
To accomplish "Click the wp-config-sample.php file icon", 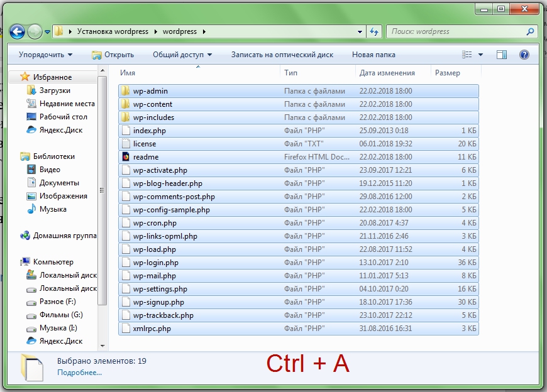I will (126, 210).
